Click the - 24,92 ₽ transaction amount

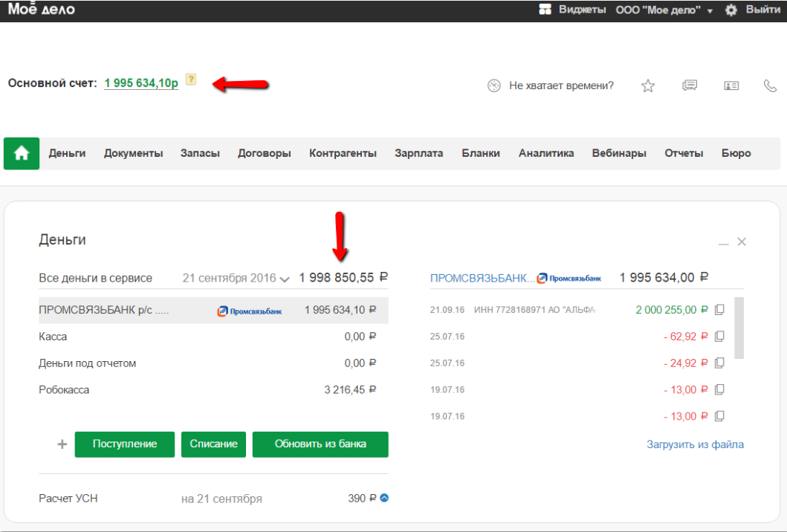click(686, 363)
